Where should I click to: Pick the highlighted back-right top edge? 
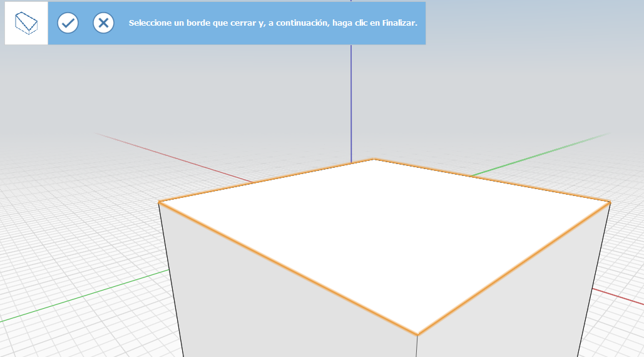[x=491, y=180]
